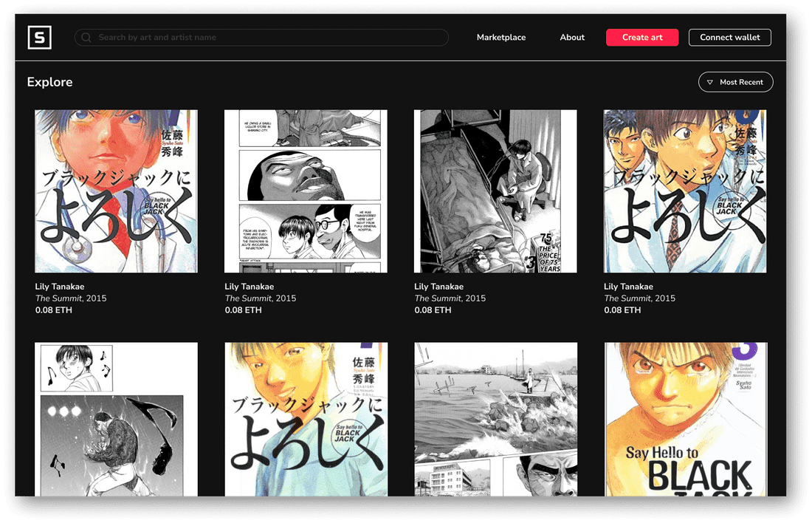The height and width of the screenshot is (523, 812).
Task: Click Lily Tanakae artist name under first artwork
Action: [60, 286]
